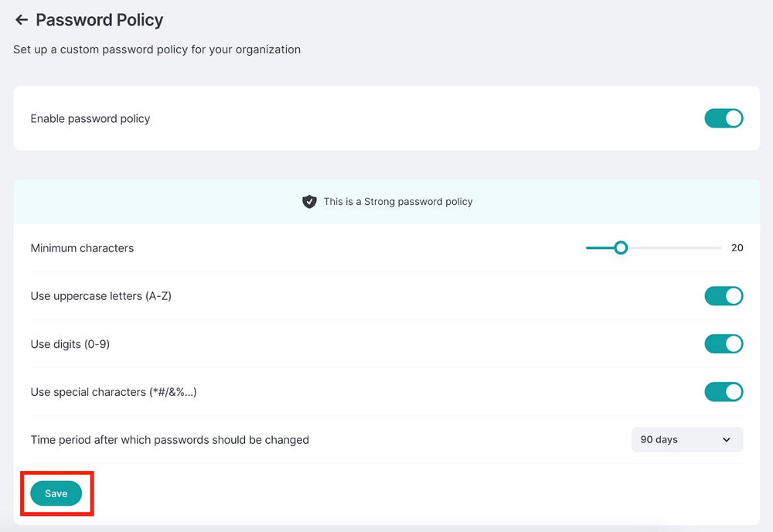Disable the Use uppercase letters toggle
The height and width of the screenshot is (532, 773).
point(723,296)
